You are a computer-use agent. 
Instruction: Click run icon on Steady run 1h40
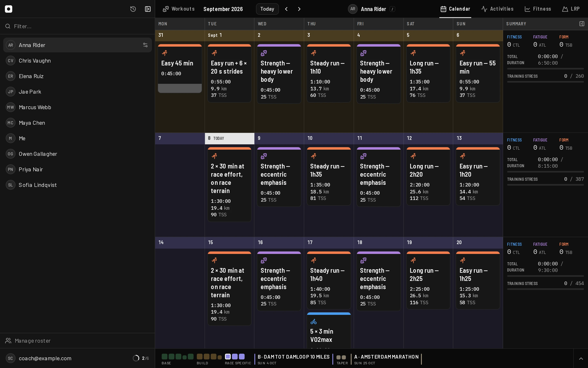(313, 260)
